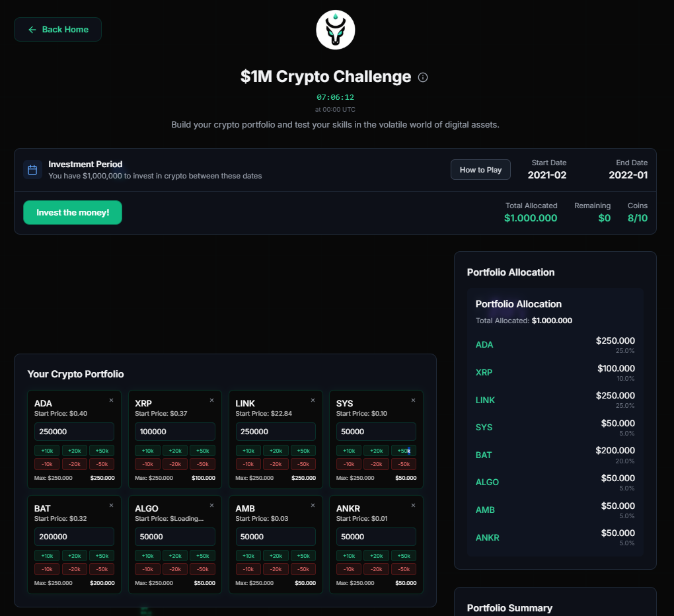Select ADA in the Portfolio Allocation panel
674x616 pixels.
point(484,344)
